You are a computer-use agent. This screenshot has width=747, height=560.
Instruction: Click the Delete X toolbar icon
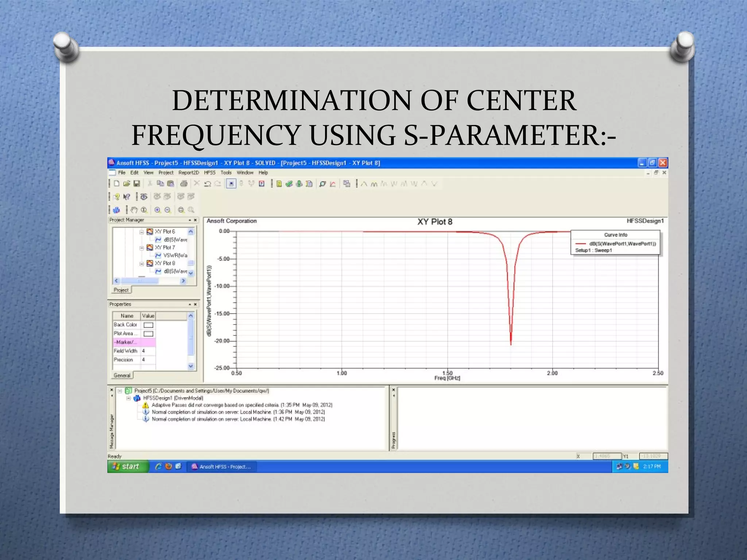(197, 183)
